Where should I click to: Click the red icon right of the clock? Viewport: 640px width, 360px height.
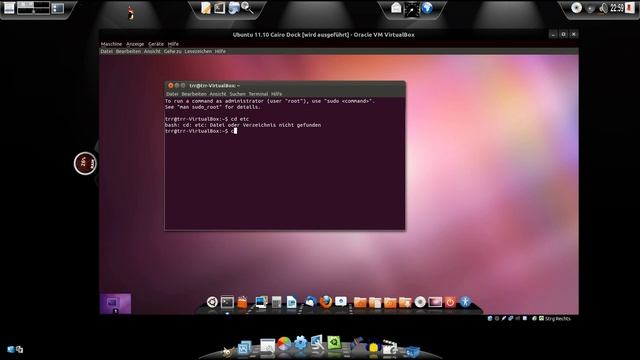tap(630, 8)
